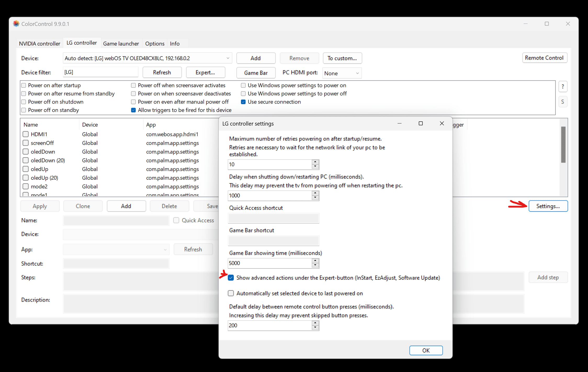
Task: Check Power off on shutdown option
Action: point(24,102)
